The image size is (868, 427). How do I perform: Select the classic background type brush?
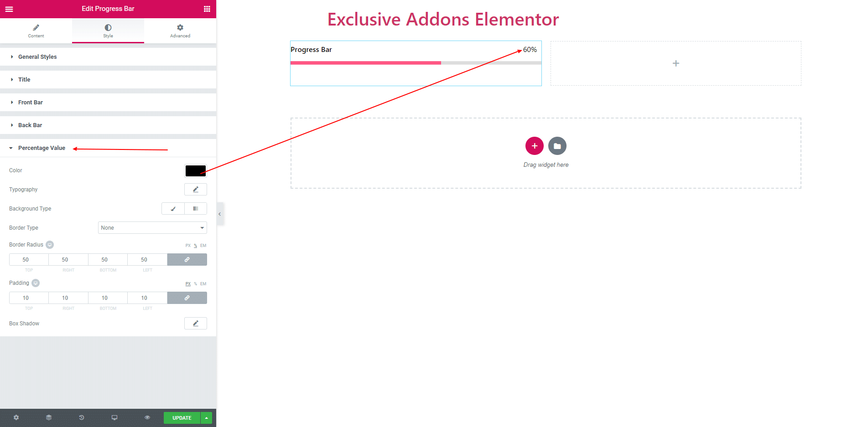[173, 208]
